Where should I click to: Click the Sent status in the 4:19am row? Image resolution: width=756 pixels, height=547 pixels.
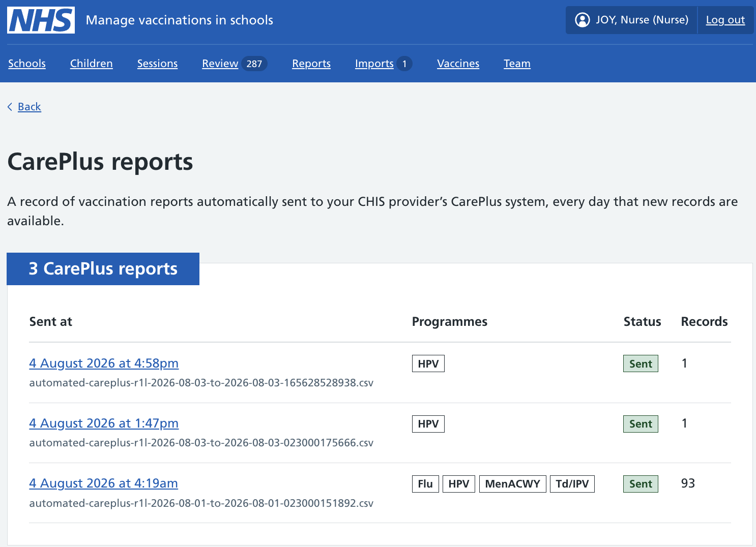click(x=641, y=484)
